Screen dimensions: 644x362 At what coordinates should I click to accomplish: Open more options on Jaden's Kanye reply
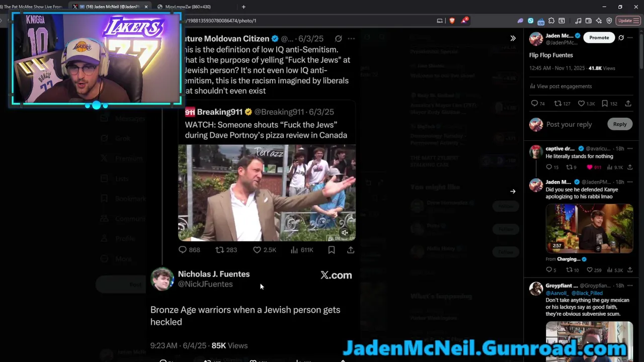[x=630, y=182]
